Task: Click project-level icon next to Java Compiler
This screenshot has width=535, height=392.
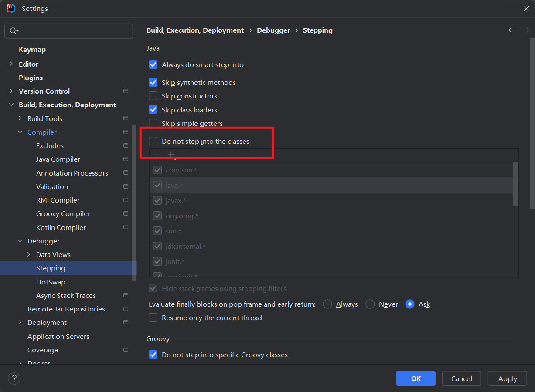Action: 126,159
